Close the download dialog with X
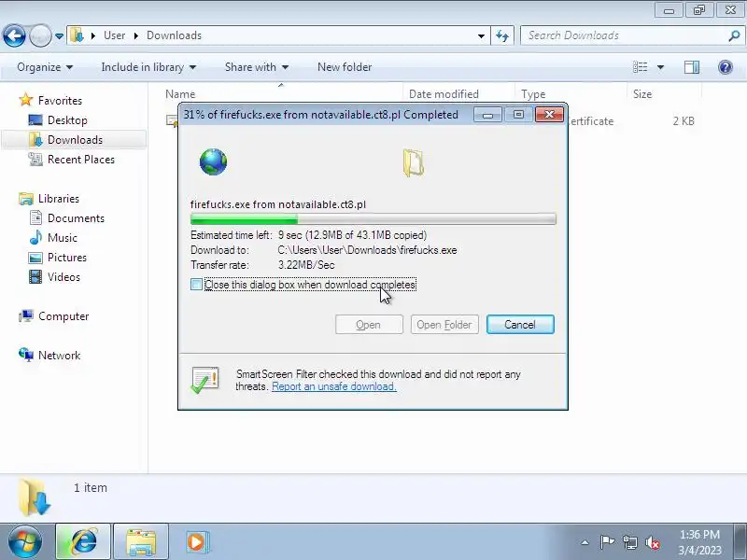Image resolution: width=747 pixels, height=560 pixels. tap(549, 115)
